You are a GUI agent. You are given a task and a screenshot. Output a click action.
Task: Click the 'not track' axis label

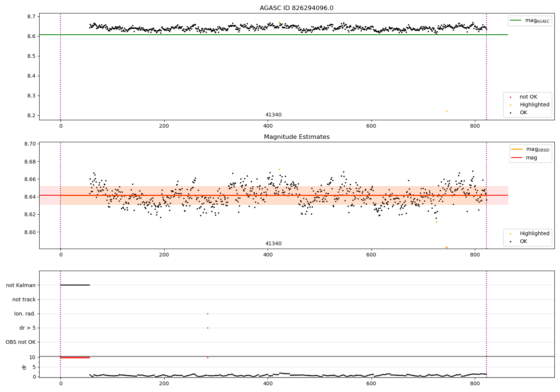[24, 299]
